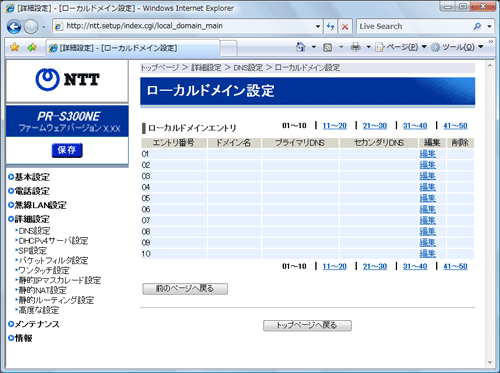Screen dimensions: 500x373
Task: Open the ツール(O) menu
Action: coord(457,47)
